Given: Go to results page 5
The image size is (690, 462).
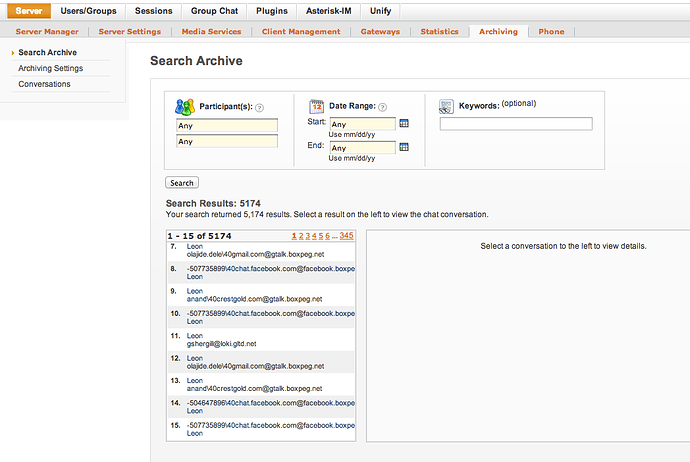Looking at the screenshot, I should [321, 236].
